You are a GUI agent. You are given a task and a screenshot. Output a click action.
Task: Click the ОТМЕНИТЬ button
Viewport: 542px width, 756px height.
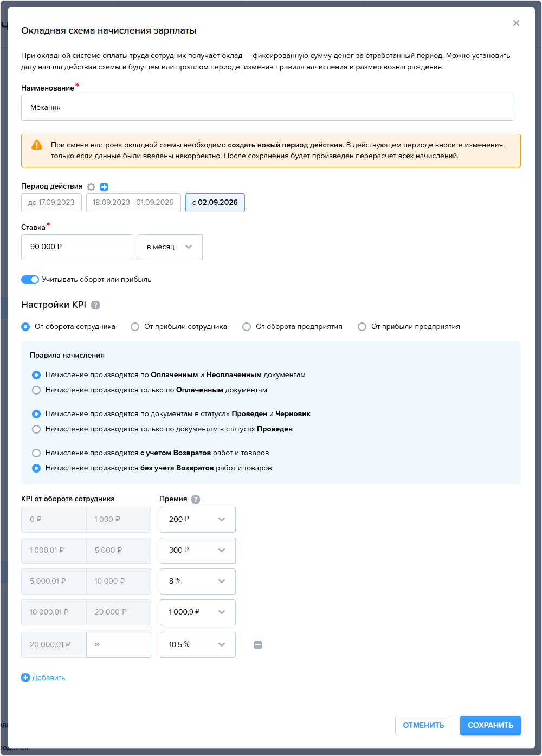[x=423, y=726]
